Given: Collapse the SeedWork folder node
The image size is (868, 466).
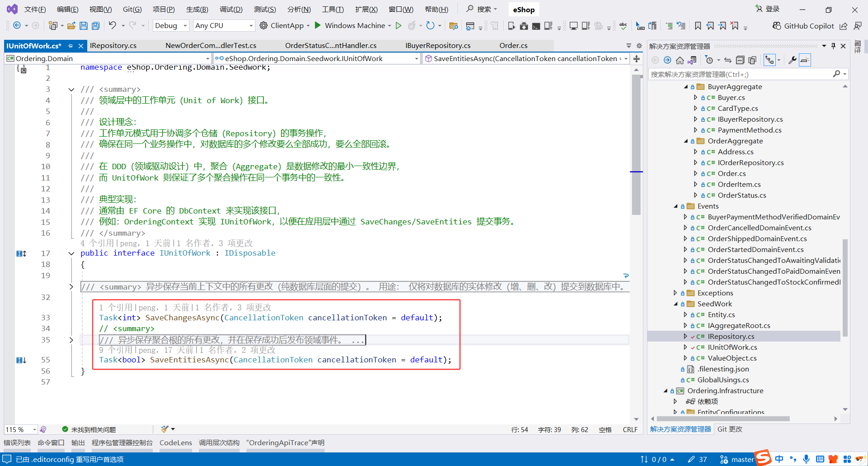Looking at the screenshot, I should click(x=675, y=304).
